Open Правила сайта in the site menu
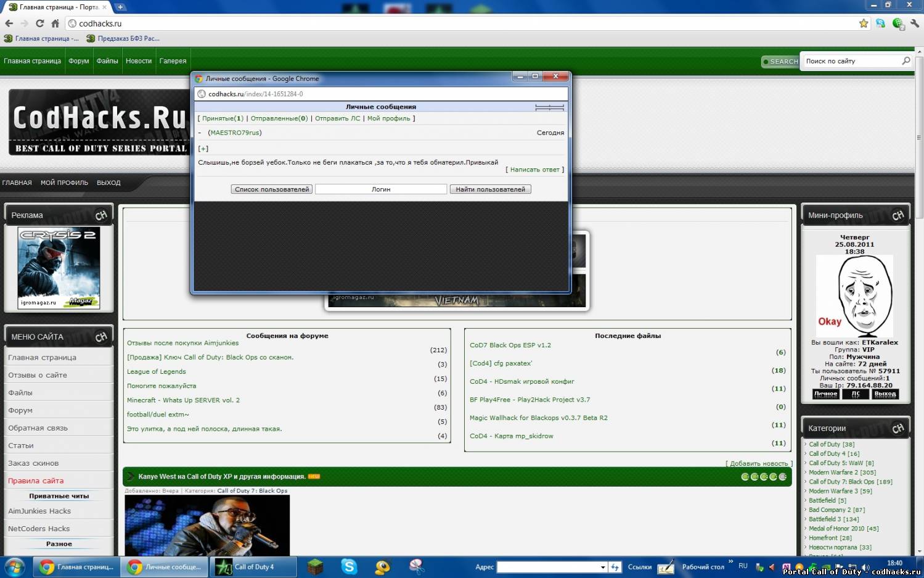Screen dimensions: 924x578 click(36, 481)
